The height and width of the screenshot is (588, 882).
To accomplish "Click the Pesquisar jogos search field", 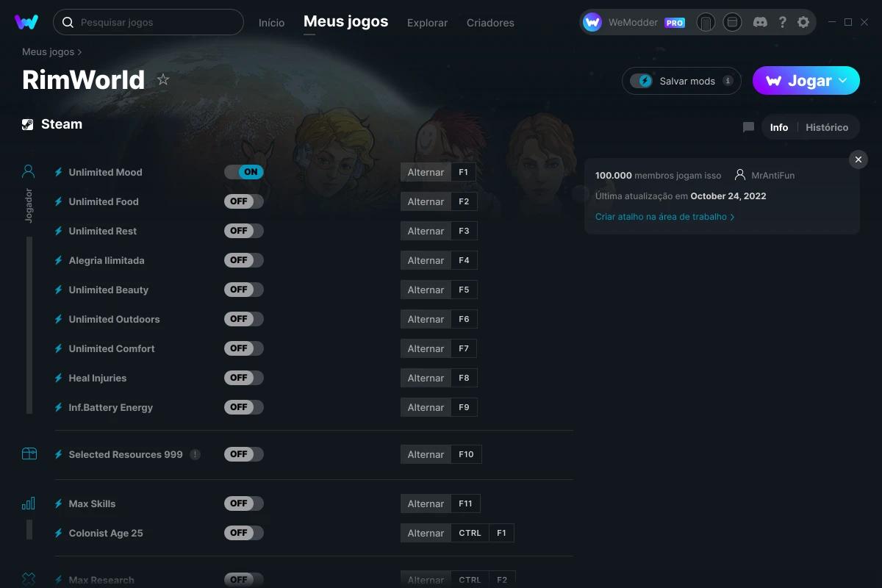I will [x=148, y=23].
